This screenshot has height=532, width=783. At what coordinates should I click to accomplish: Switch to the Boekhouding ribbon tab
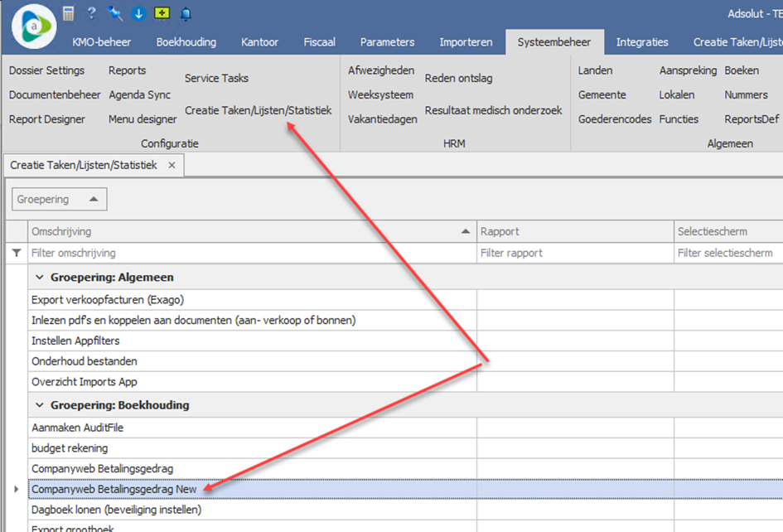186,42
